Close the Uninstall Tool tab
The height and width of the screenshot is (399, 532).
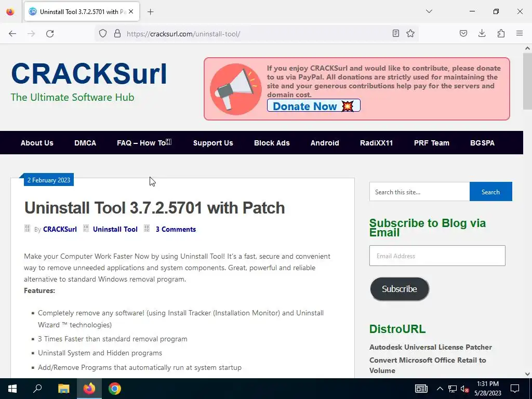click(x=131, y=11)
